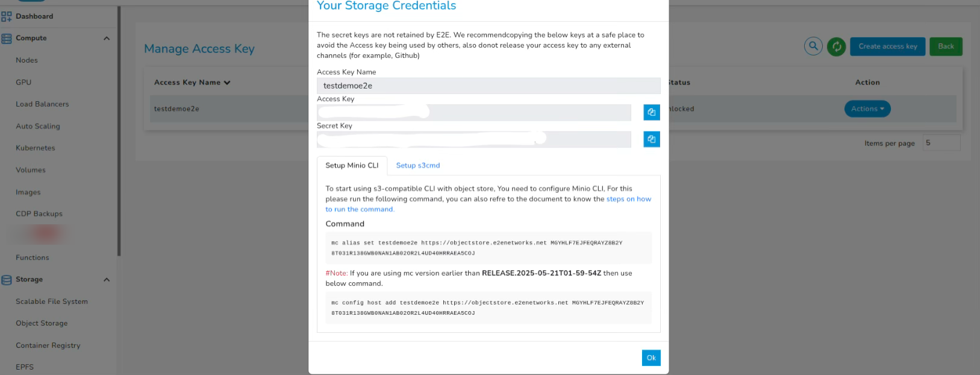The image size is (980, 375).
Task: Collapse the Storage section in the sidebar
Action: 107,279
